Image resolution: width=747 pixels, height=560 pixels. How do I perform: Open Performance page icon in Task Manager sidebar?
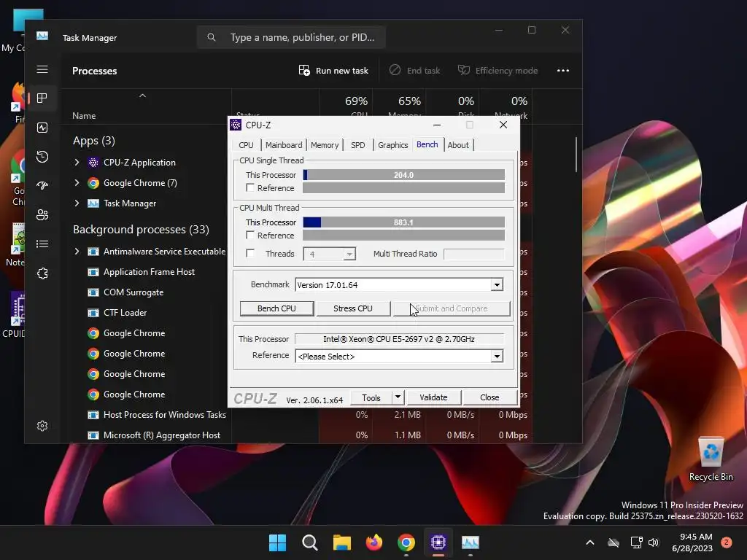(x=42, y=128)
